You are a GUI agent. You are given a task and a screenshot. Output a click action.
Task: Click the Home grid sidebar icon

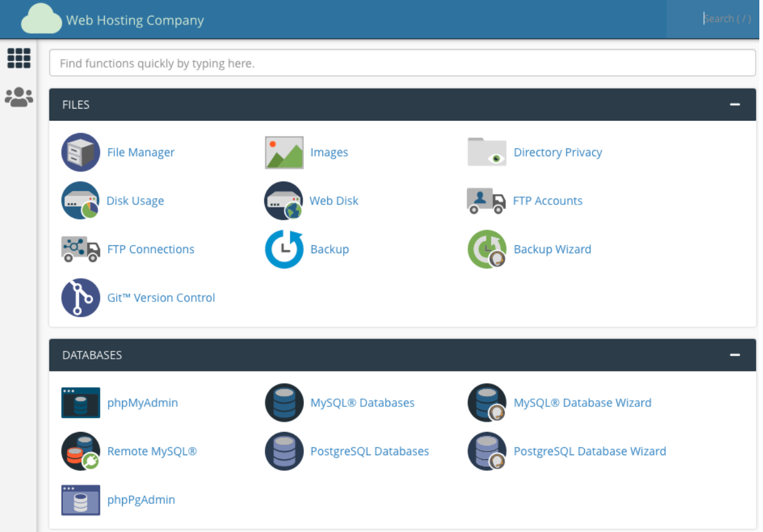(x=19, y=58)
